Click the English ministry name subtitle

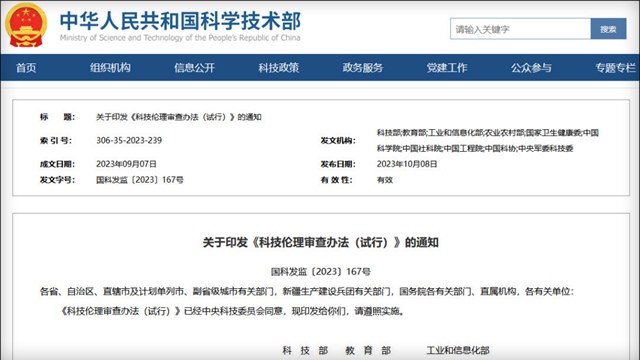tap(180, 38)
